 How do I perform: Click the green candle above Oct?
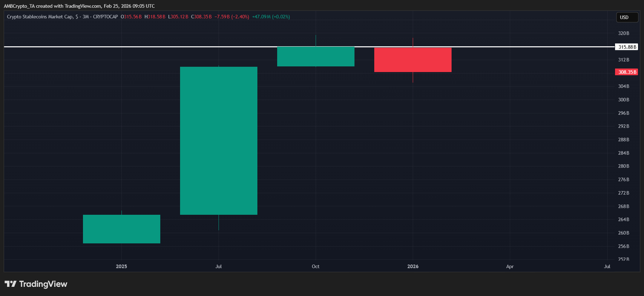pos(316,56)
